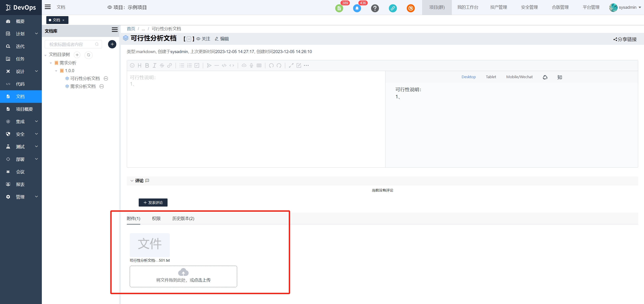Click the 发表评论 button
Image resolution: width=644 pixels, height=304 pixels.
[153, 202]
